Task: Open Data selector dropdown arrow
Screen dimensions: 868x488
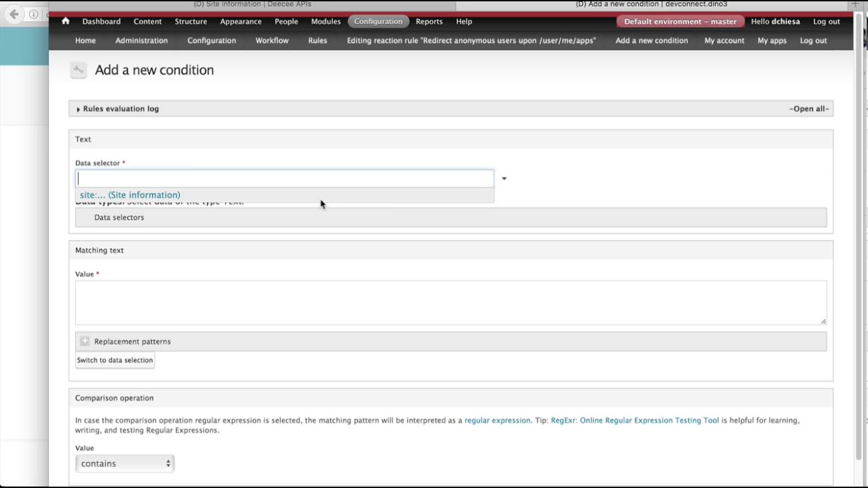Action: (x=504, y=178)
